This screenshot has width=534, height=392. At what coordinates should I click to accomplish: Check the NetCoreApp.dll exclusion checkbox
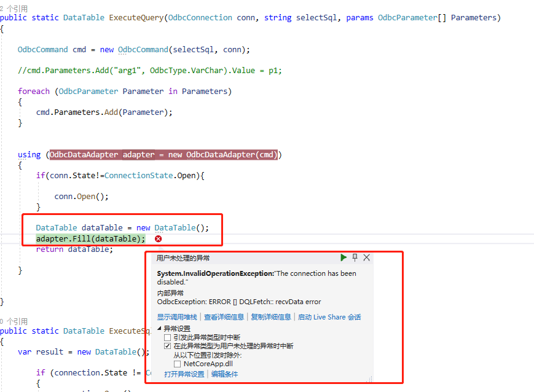[178, 364]
